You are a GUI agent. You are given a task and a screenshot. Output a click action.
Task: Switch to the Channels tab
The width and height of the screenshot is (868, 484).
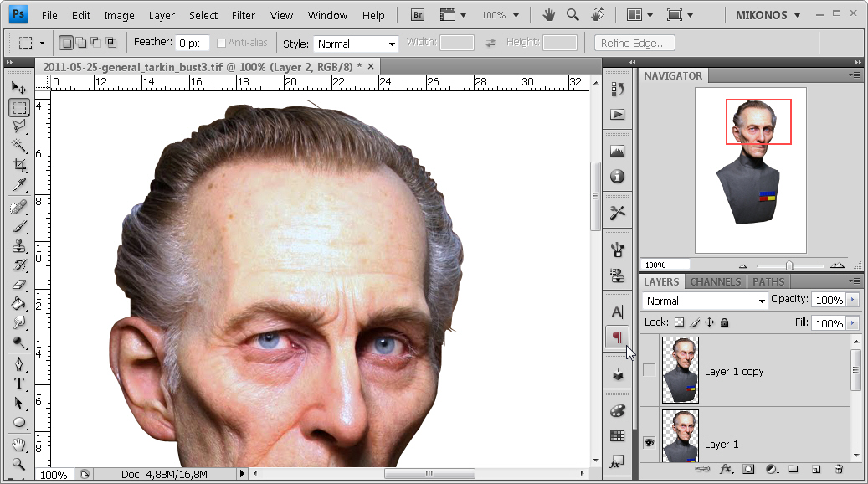tap(715, 282)
